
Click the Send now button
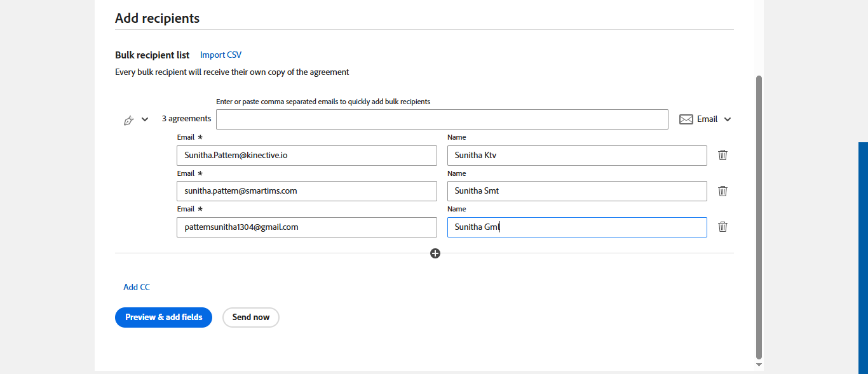point(251,317)
